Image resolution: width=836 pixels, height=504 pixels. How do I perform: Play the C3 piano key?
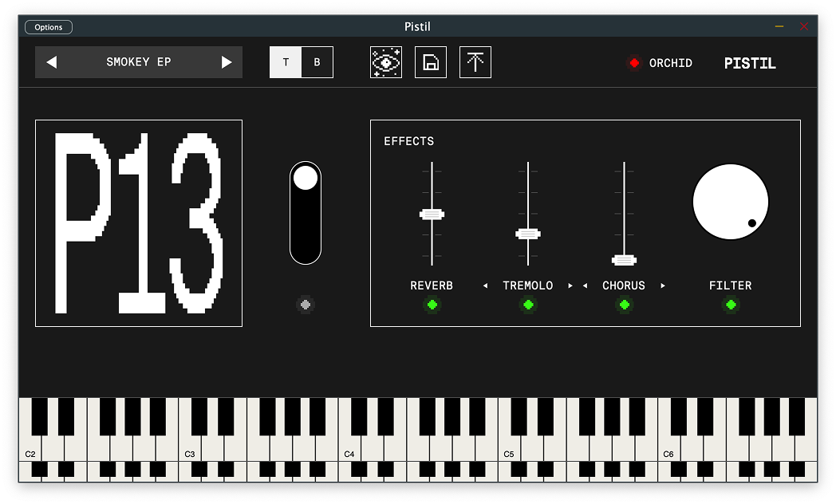coord(190,447)
